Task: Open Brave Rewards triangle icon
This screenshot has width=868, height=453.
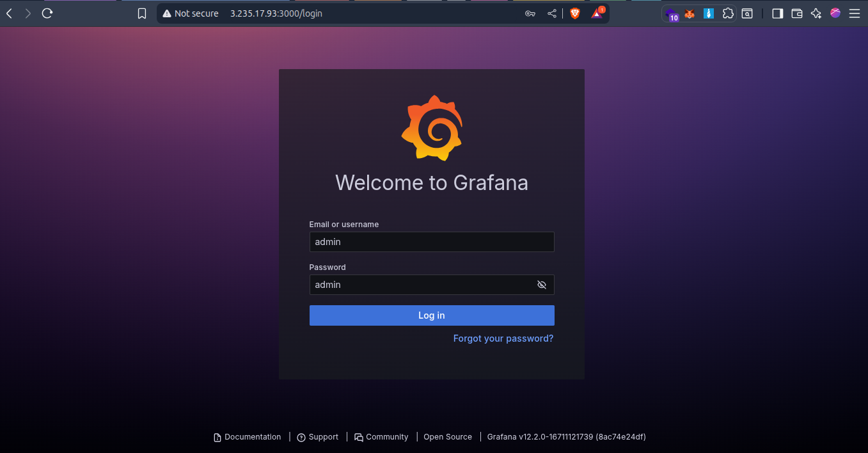Action: (x=597, y=13)
